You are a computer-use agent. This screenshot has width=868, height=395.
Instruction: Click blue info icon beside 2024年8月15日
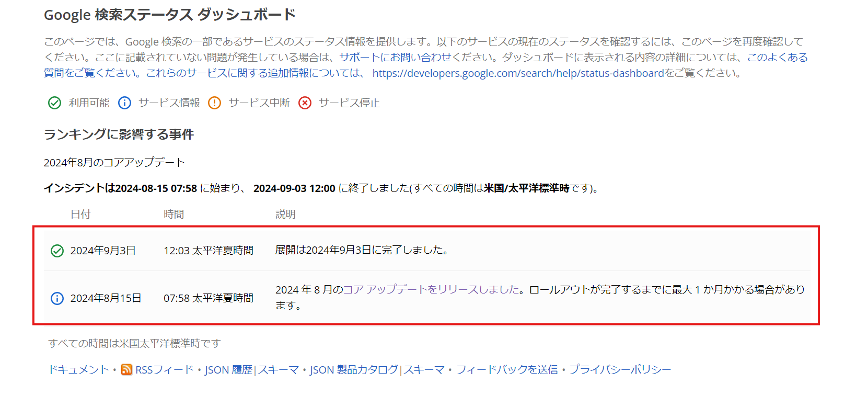(x=57, y=298)
